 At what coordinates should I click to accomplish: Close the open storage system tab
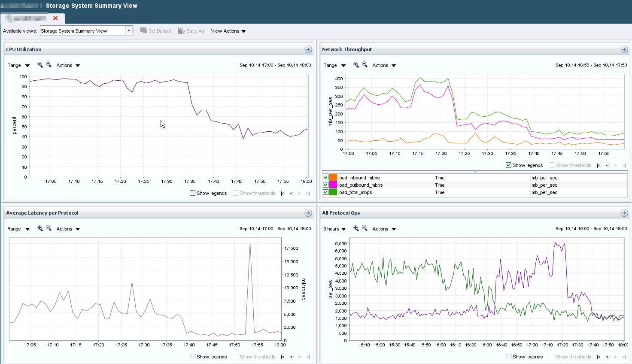55,18
